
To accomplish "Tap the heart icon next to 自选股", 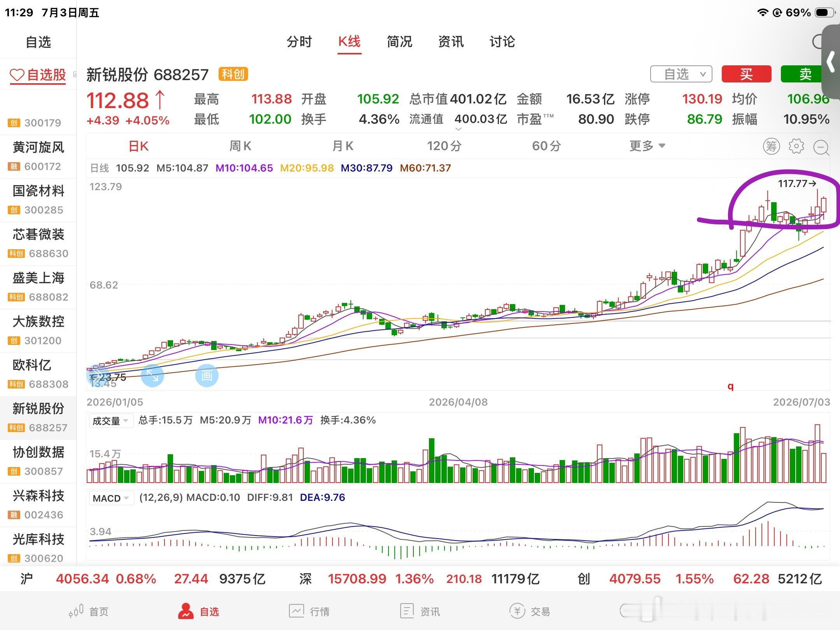I will (17, 75).
